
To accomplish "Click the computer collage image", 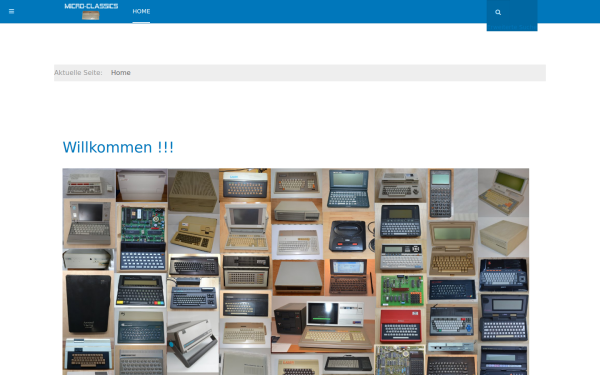I will (x=296, y=272).
